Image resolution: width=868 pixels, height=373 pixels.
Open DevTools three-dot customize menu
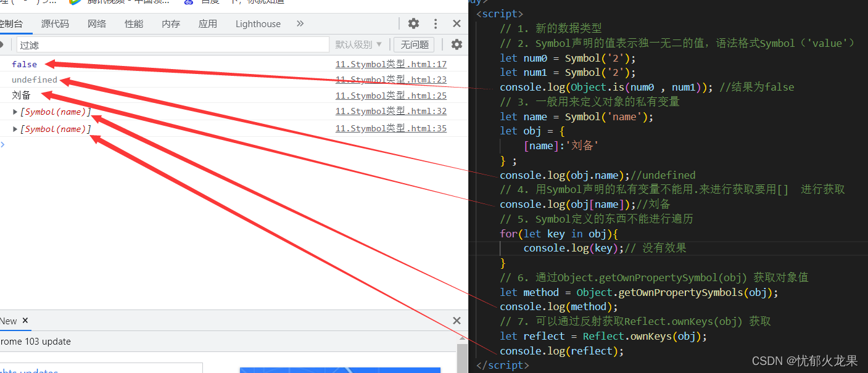tap(436, 23)
